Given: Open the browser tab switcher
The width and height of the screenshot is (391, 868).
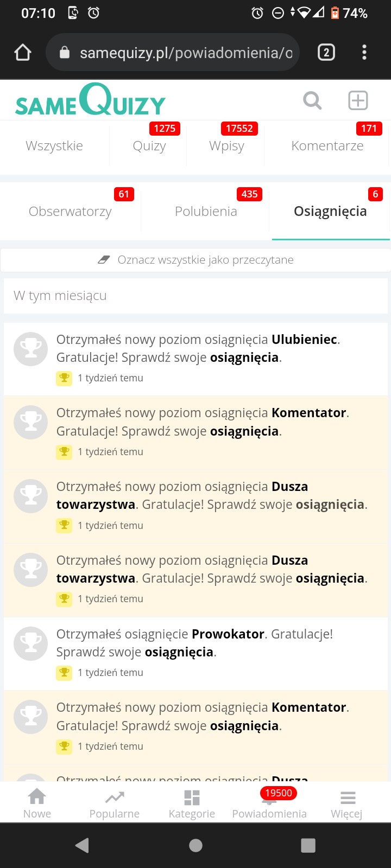Looking at the screenshot, I should coord(326,53).
